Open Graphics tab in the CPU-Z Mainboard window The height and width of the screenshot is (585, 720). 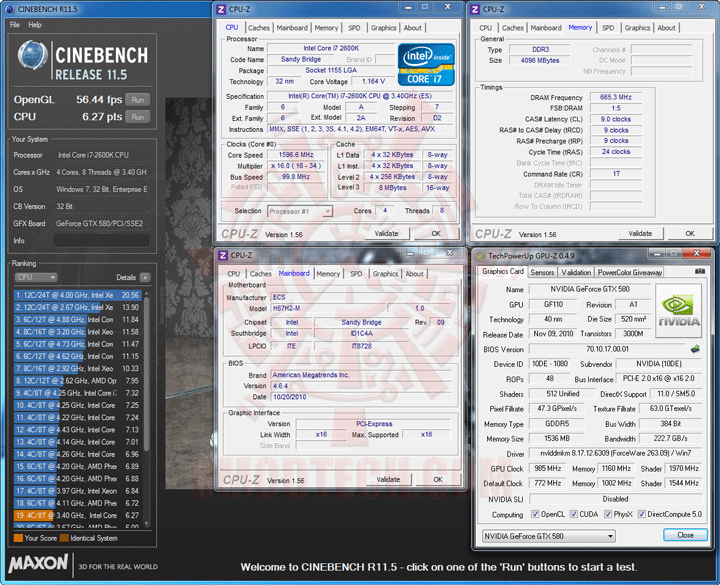click(385, 274)
